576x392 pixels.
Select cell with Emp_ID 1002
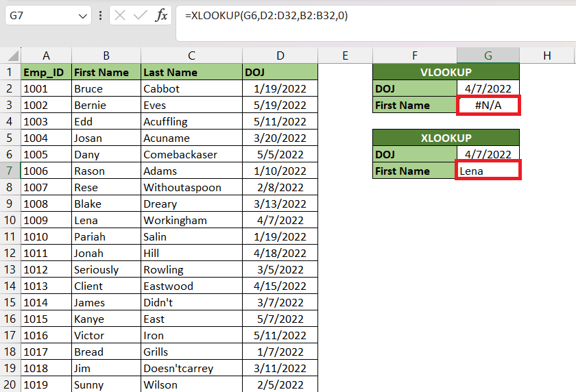point(47,105)
